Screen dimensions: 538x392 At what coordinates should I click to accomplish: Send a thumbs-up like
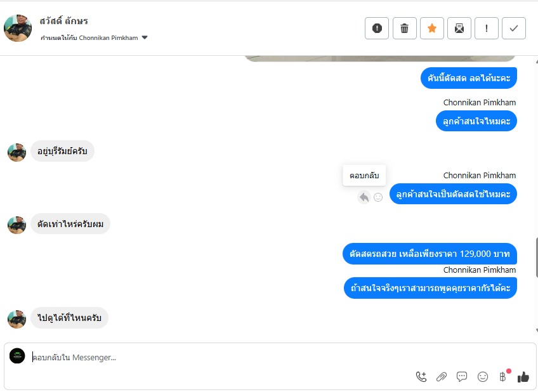(523, 377)
